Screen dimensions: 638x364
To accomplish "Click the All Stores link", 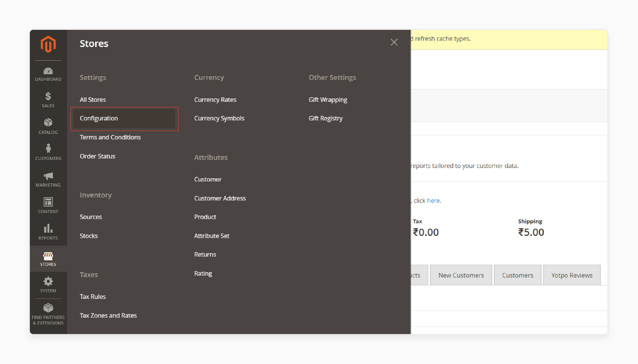I will 93,99.
